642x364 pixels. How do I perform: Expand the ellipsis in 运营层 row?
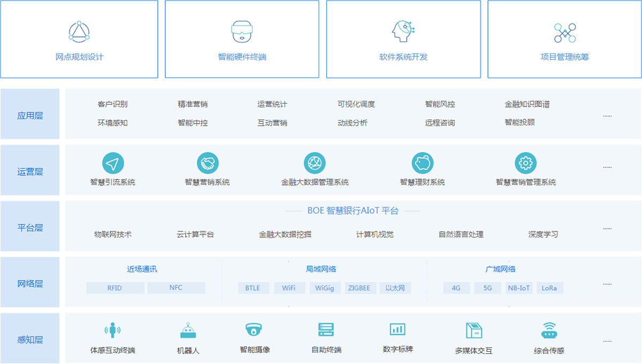(x=607, y=167)
